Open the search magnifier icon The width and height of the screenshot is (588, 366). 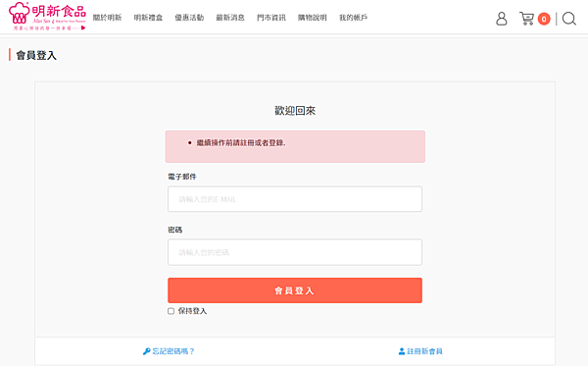pyautogui.click(x=569, y=19)
